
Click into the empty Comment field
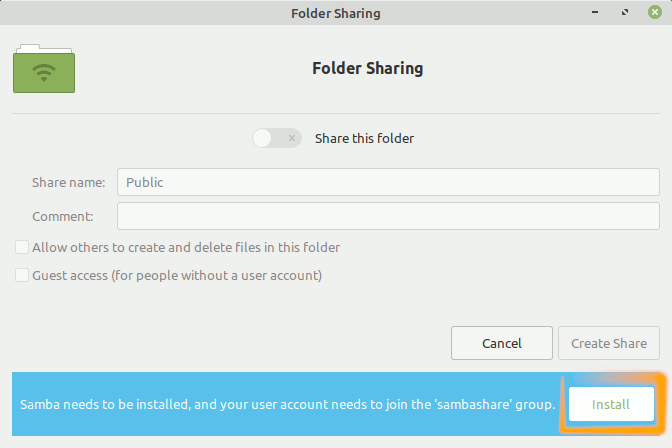pos(388,216)
